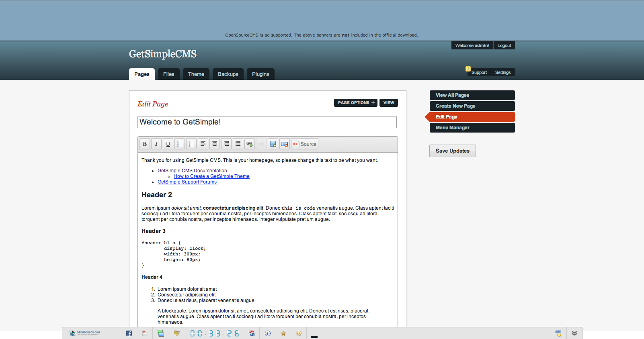Open the Support tab

[x=479, y=72]
